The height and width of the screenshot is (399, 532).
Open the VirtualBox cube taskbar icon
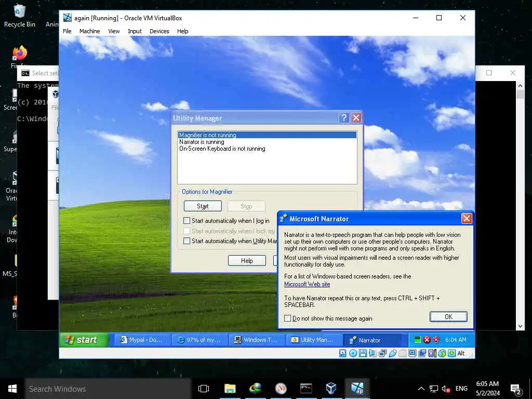[x=331, y=389]
